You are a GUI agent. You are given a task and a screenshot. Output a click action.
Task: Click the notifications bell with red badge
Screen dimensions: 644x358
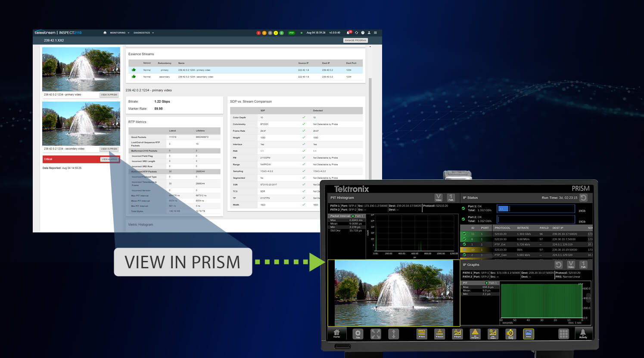349,33
